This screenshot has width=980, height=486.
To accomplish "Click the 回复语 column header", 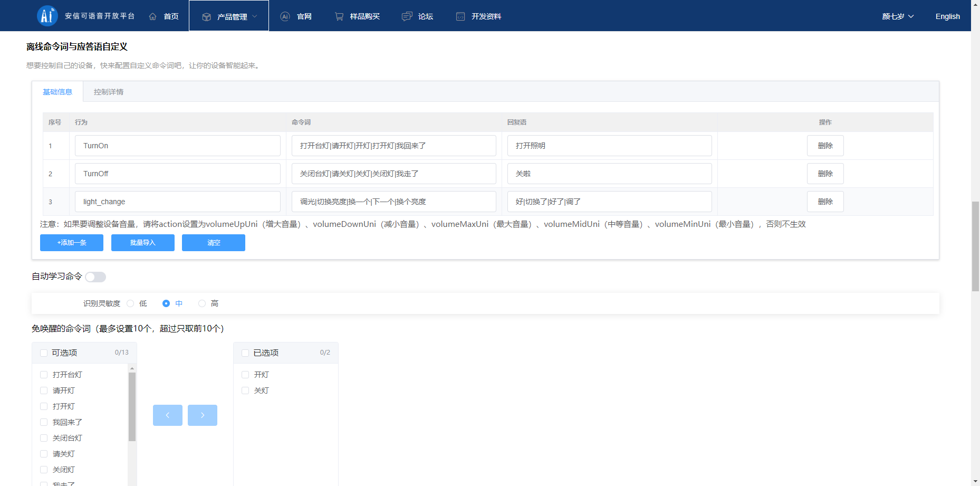I will pos(517,122).
